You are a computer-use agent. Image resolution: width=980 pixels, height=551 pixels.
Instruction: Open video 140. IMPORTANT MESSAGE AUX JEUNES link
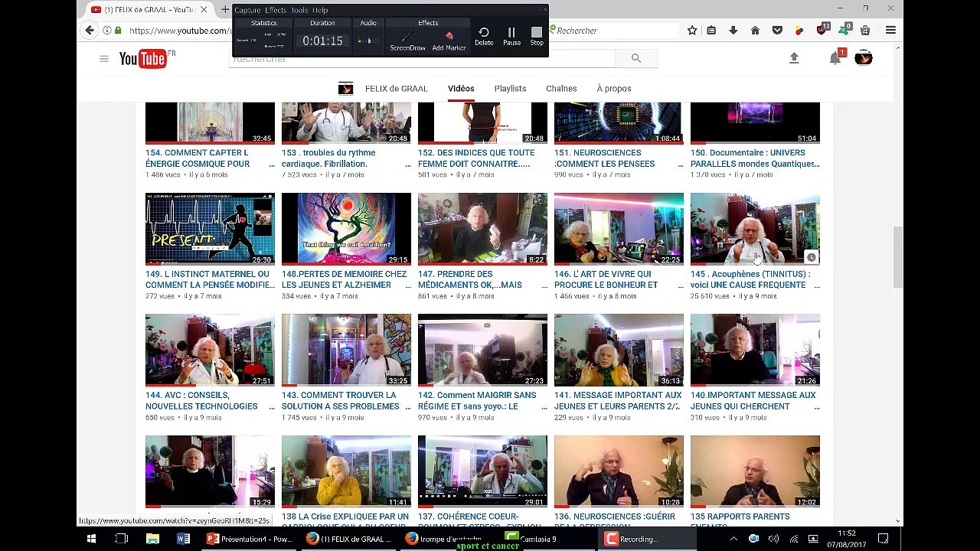753,401
